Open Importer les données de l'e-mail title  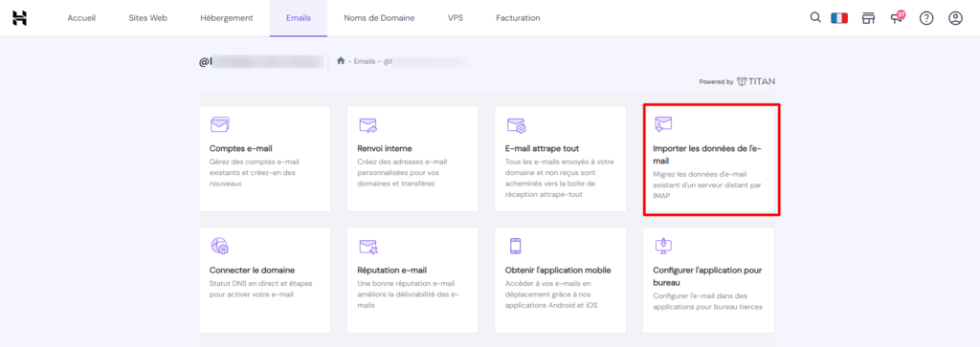click(707, 154)
